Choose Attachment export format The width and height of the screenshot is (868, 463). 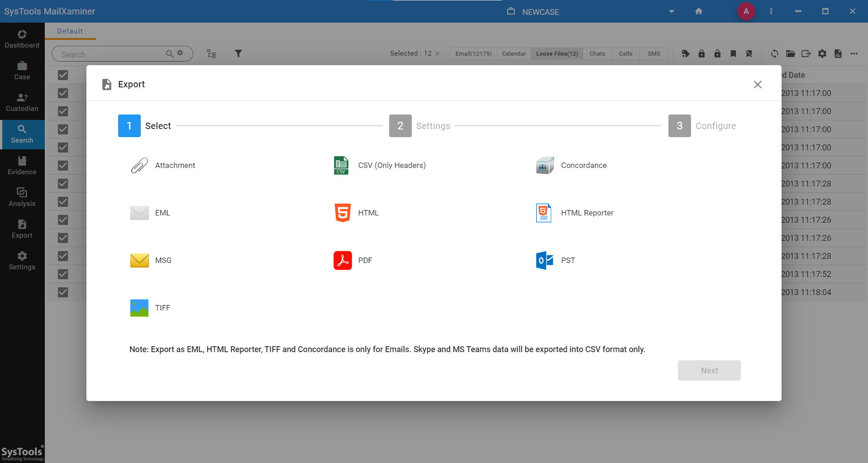[x=163, y=166]
